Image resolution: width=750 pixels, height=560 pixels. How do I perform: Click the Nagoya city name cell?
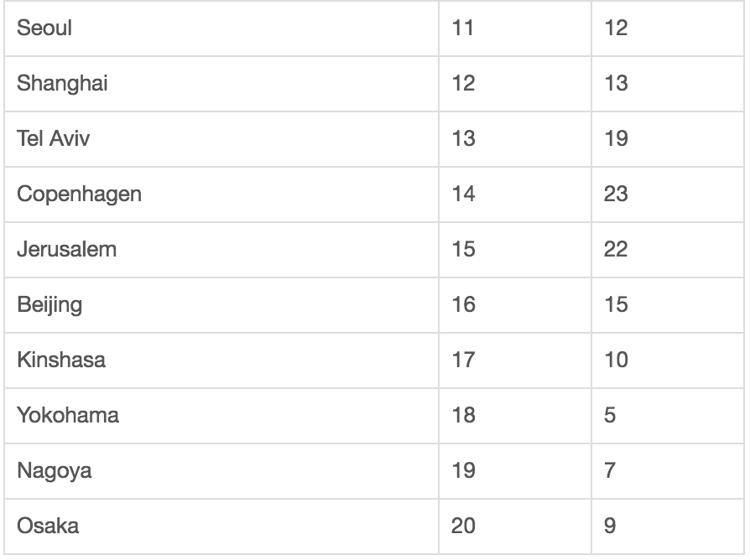click(55, 471)
